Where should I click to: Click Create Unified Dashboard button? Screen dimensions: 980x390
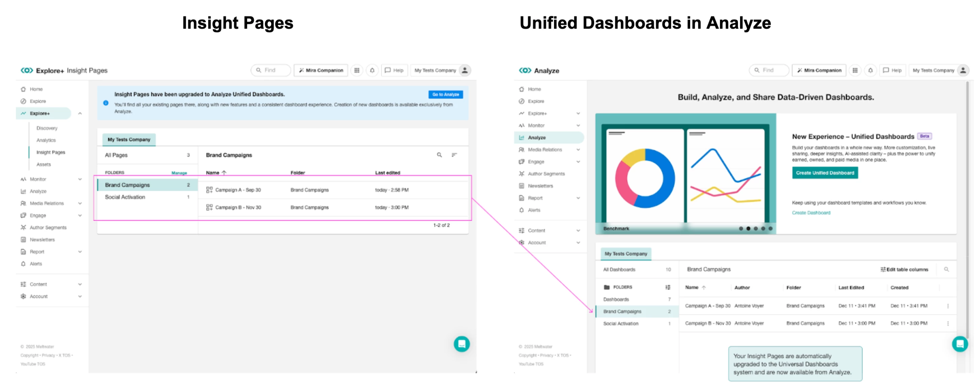825,173
